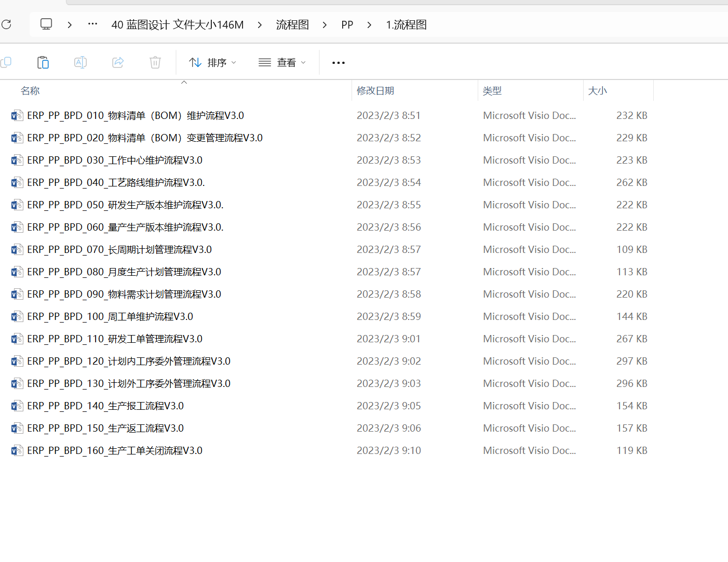This screenshot has height=562, width=728.
Task: Navigate to 流程图 folder in breadcrumb
Action: (292, 25)
